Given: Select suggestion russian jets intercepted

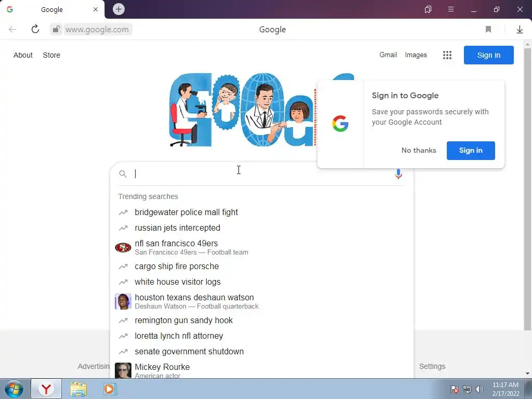Looking at the screenshot, I should coord(262,228).
